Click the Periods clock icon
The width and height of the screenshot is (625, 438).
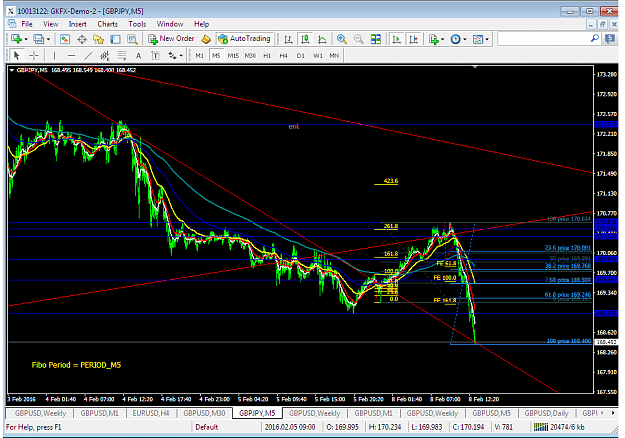click(455, 39)
